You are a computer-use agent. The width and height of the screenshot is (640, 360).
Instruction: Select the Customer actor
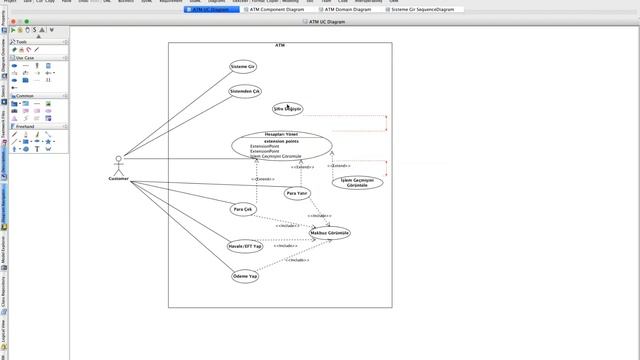point(118,168)
